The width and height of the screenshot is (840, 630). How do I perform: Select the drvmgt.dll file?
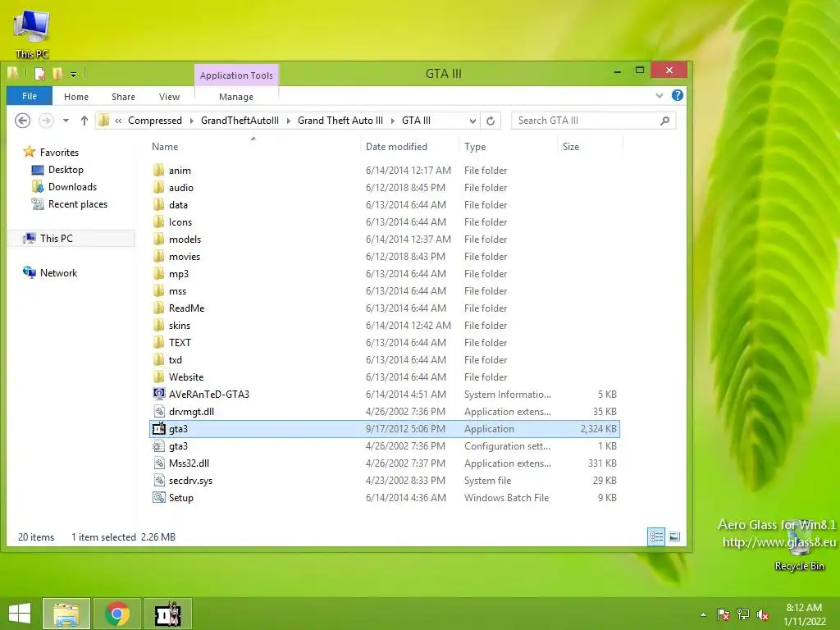tap(384, 412)
